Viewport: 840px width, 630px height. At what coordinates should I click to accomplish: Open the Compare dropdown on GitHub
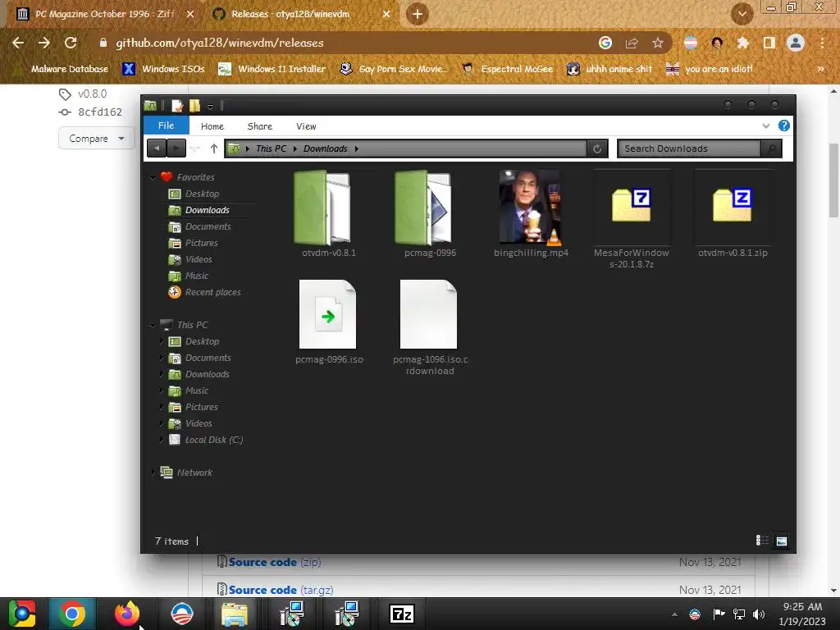tap(96, 138)
